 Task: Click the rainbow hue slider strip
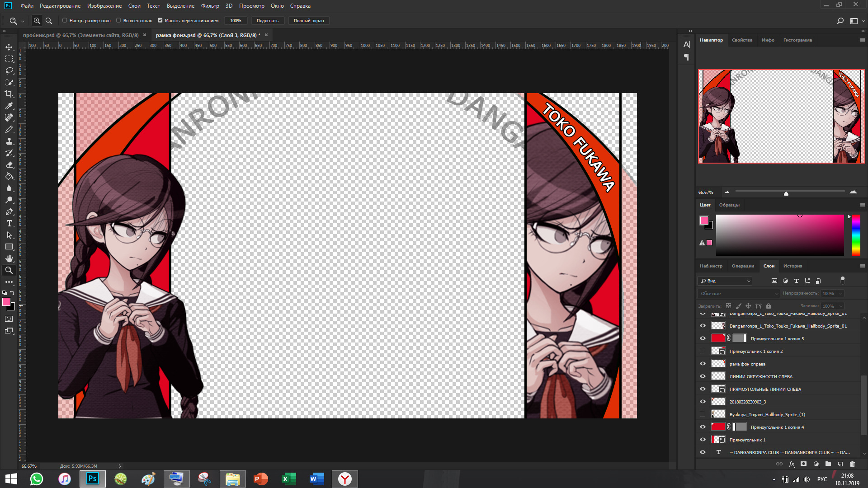(856, 235)
